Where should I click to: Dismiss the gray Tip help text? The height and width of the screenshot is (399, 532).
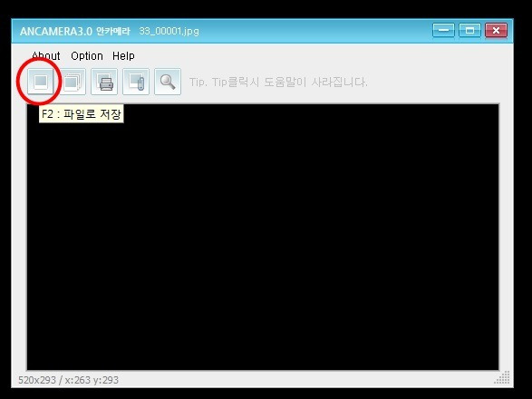click(x=278, y=82)
